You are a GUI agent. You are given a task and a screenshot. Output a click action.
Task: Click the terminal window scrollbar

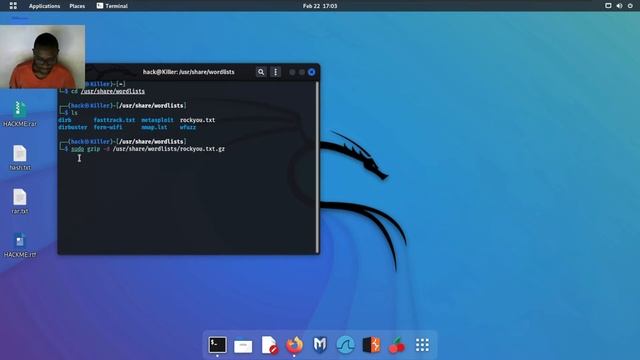317,167
